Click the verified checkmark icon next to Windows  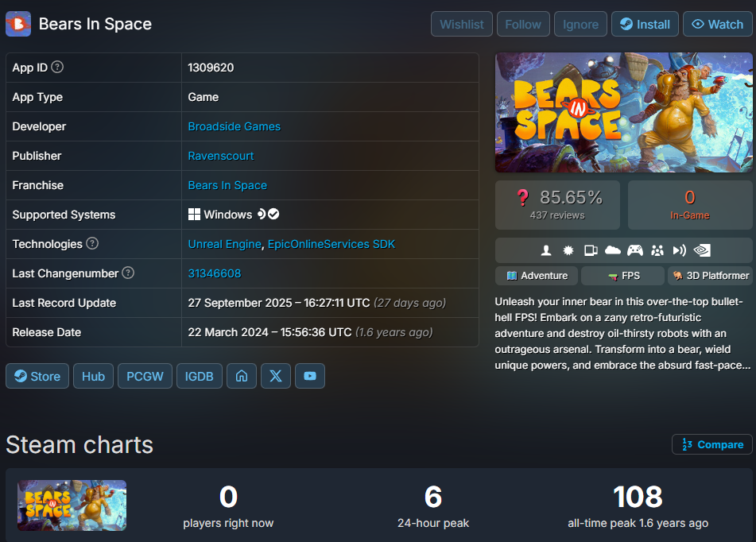coord(273,214)
